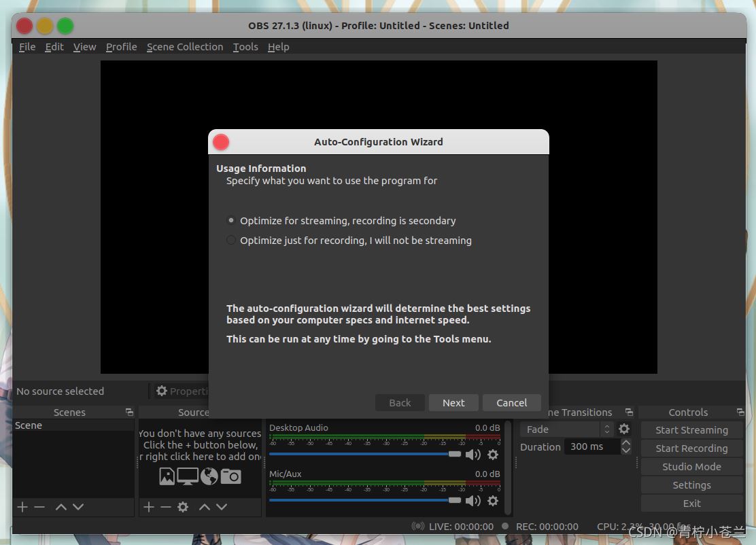Open the Help menu

[278, 47]
